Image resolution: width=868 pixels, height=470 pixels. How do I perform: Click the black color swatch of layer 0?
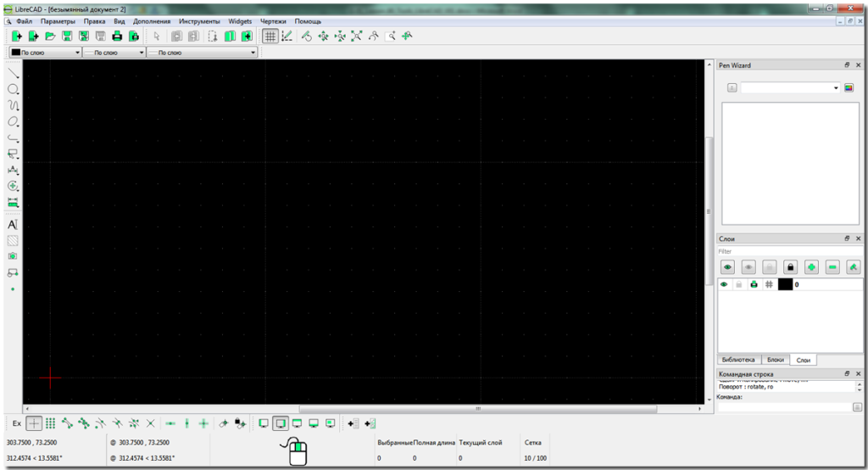pyautogui.click(x=784, y=285)
